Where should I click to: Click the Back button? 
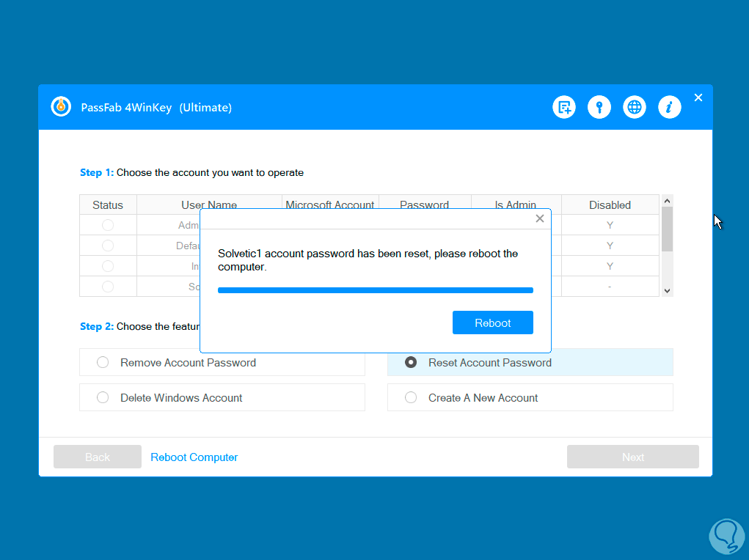pos(98,457)
